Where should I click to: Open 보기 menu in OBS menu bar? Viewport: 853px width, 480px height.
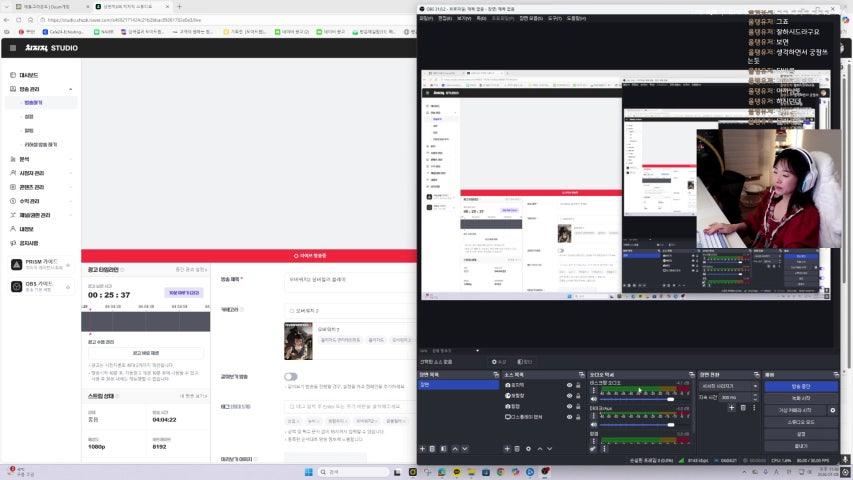click(464, 19)
